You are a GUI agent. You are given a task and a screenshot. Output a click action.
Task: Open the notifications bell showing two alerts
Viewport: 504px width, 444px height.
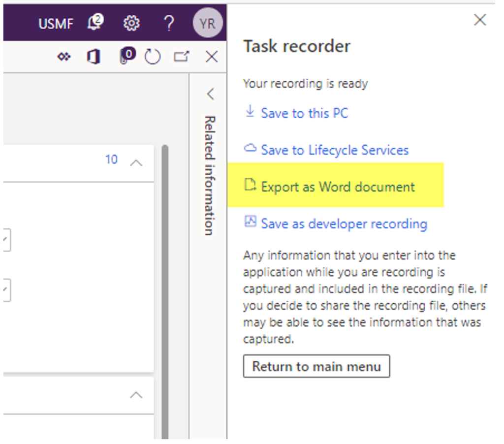coord(95,23)
